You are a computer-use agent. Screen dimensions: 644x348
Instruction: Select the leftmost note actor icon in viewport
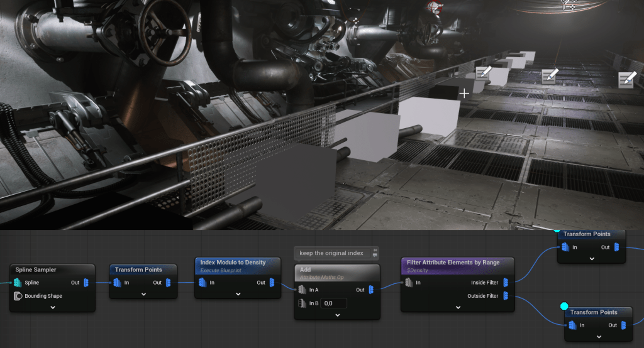point(483,73)
